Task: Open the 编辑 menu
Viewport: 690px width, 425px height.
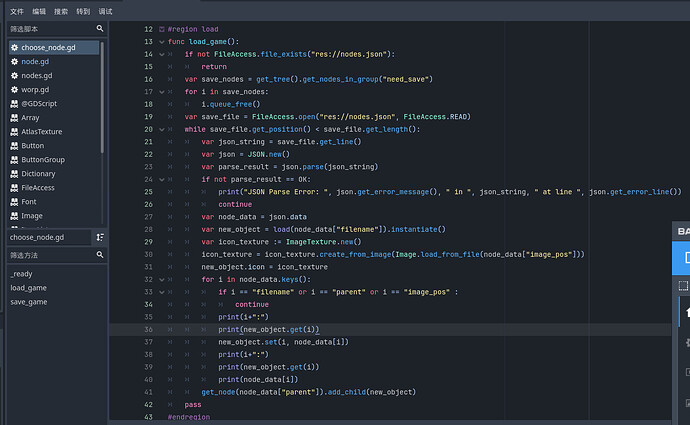Action: 39,11
